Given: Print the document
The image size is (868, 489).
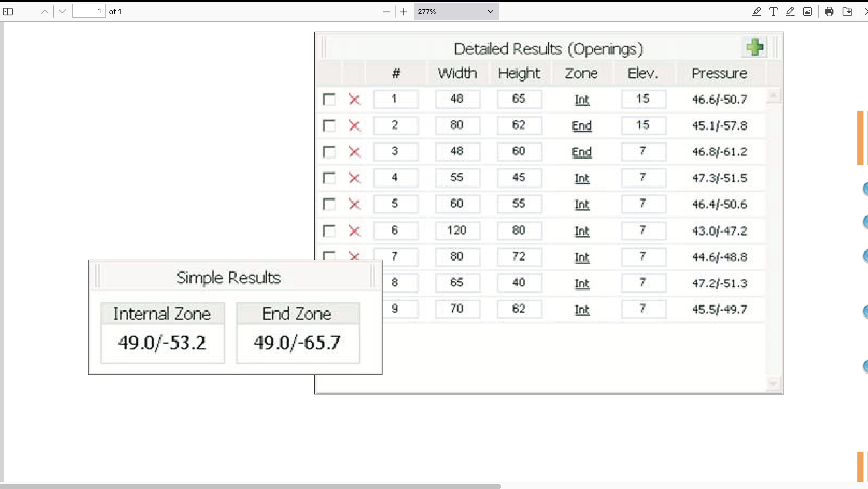Looking at the screenshot, I should (x=829, y=12).
